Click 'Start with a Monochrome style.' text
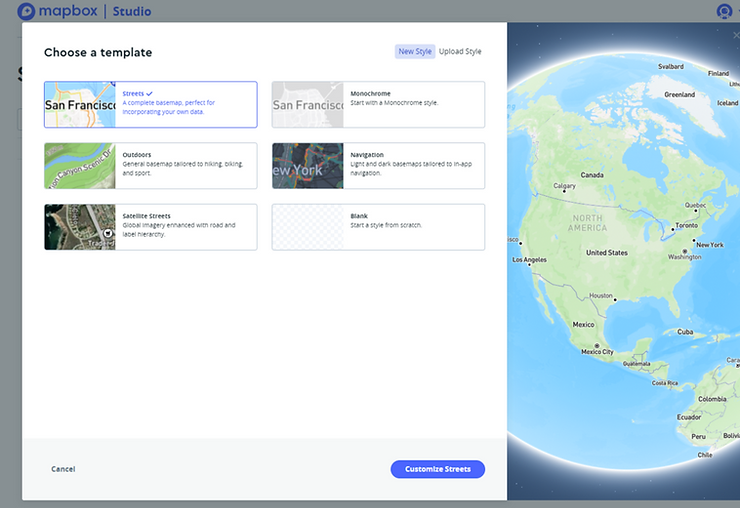This screenshot has height=508, width=740. 394,102
